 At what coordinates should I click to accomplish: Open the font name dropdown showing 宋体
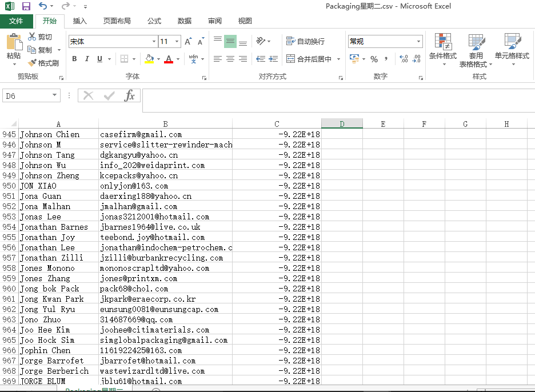pyautogui.click(x=154, y=42)
